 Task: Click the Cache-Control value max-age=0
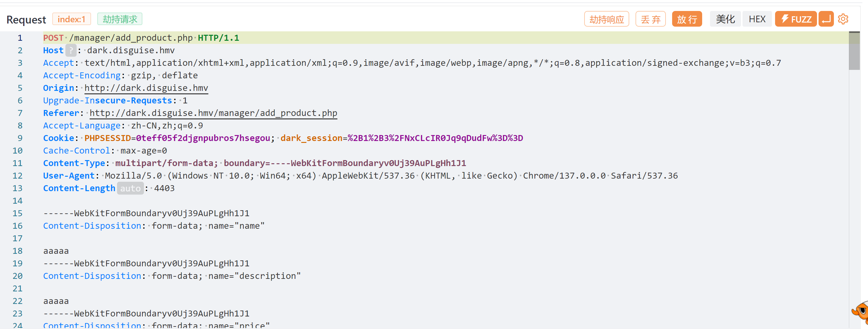click(144, 150)
